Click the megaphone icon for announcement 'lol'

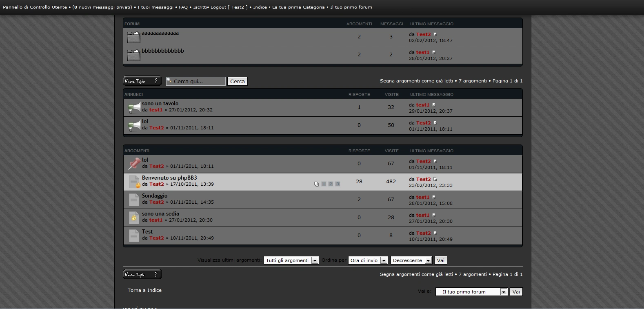click(x=134, y=126)
